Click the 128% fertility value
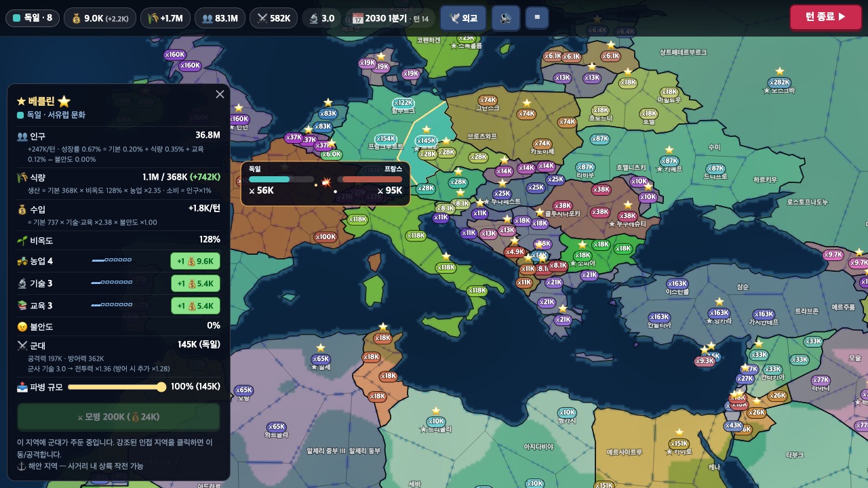868x488 pixels. tap(210, 239)
